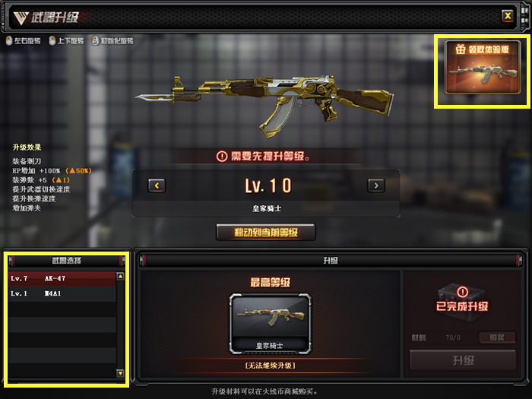Select Lv. 1 M4A1 in weapon list

pyautogui.click(x=62, y=294)
